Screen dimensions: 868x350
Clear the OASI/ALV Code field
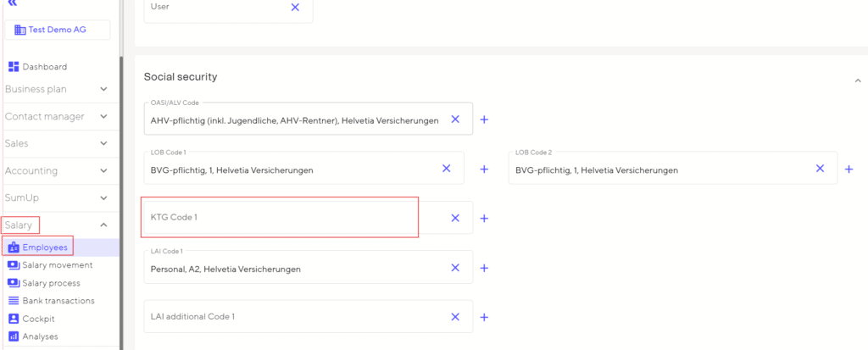coord(455,119)
